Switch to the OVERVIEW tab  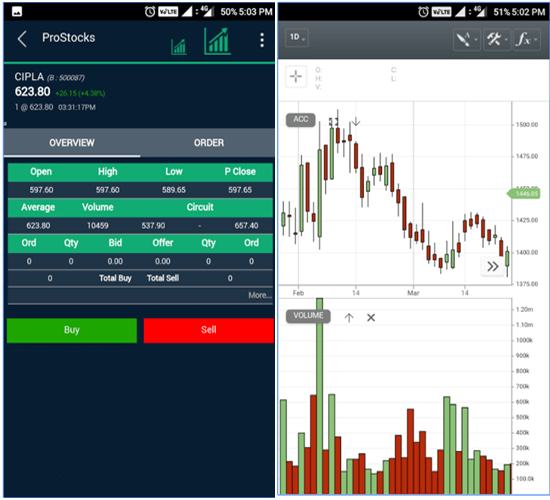(x=72, y=143)
